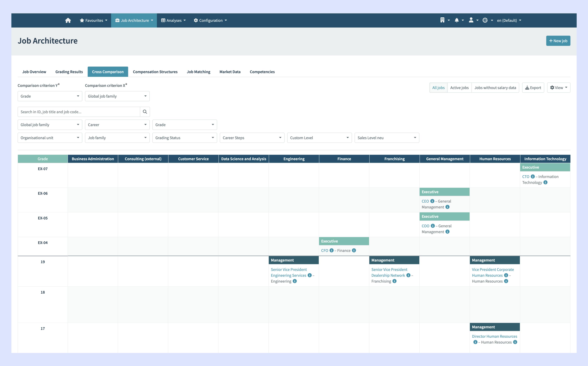Viewport: 588px width, 366px height.
Task: Click the gradar logo icon in the top bar
Action: coord(485,20)
